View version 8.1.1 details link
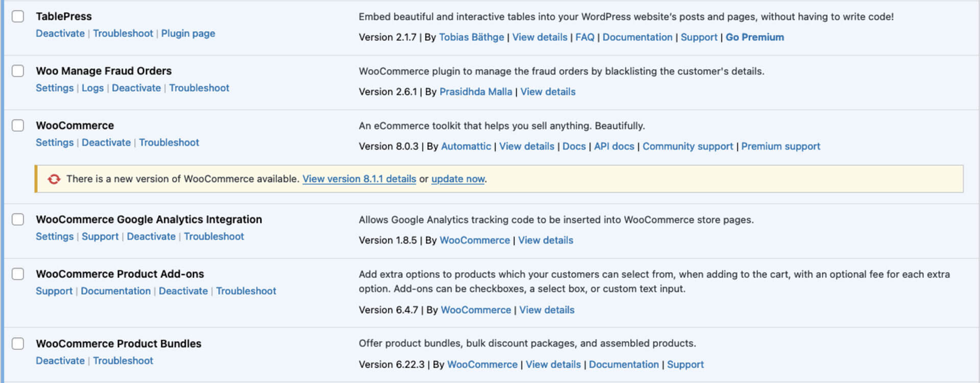980x383 pixels. point(359,179)
